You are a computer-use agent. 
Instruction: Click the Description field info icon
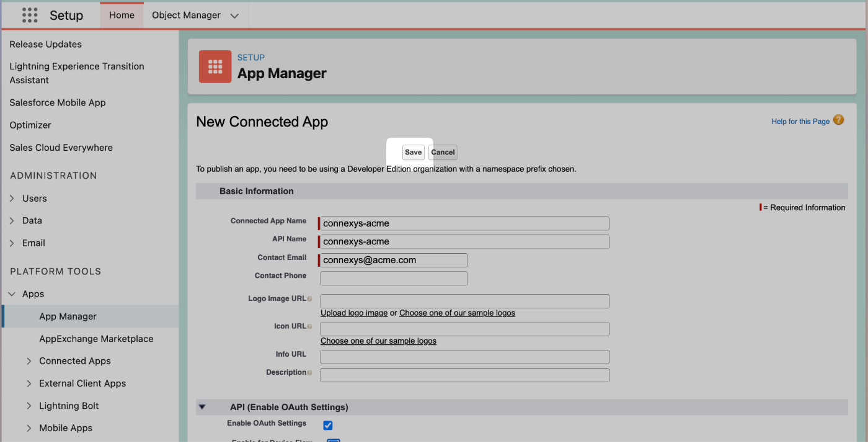coord(309,373)
